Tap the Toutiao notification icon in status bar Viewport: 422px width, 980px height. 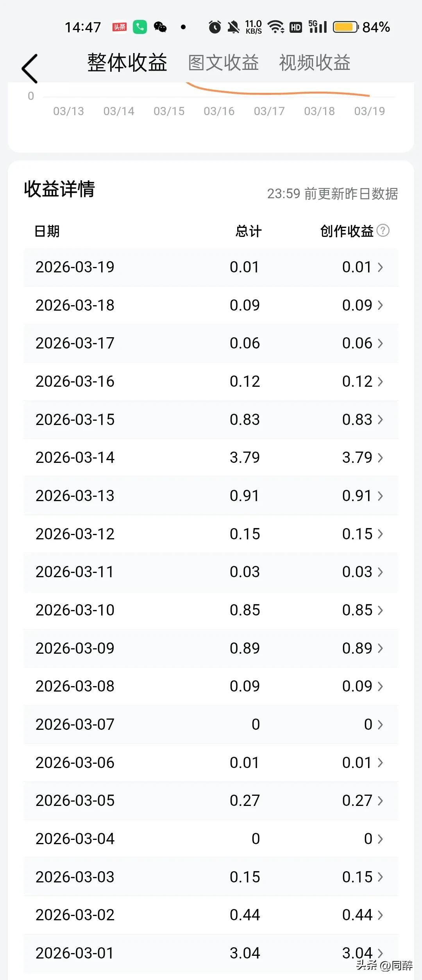(x=120, y=27)
